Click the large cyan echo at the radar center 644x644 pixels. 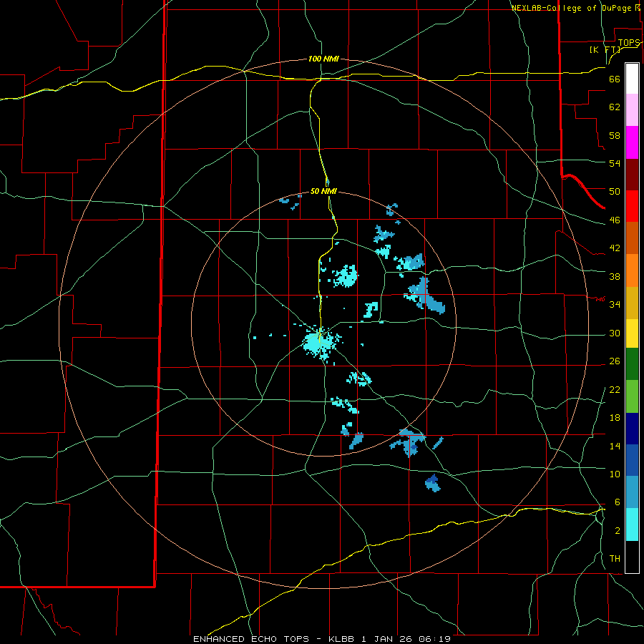pyautogui.click(x=318, y=342)
